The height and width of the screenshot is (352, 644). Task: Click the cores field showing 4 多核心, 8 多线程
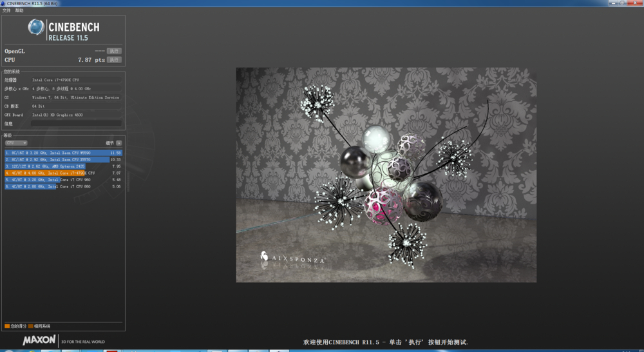point(76,89)
